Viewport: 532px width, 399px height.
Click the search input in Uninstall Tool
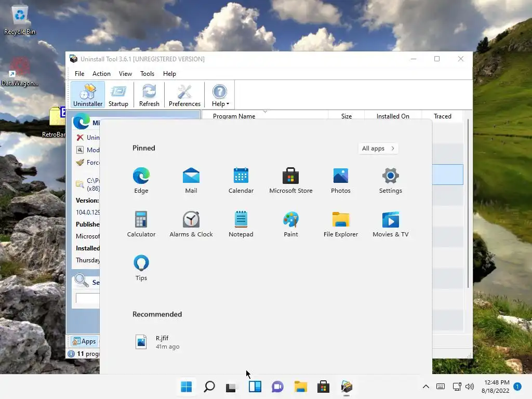coord(87,298)
